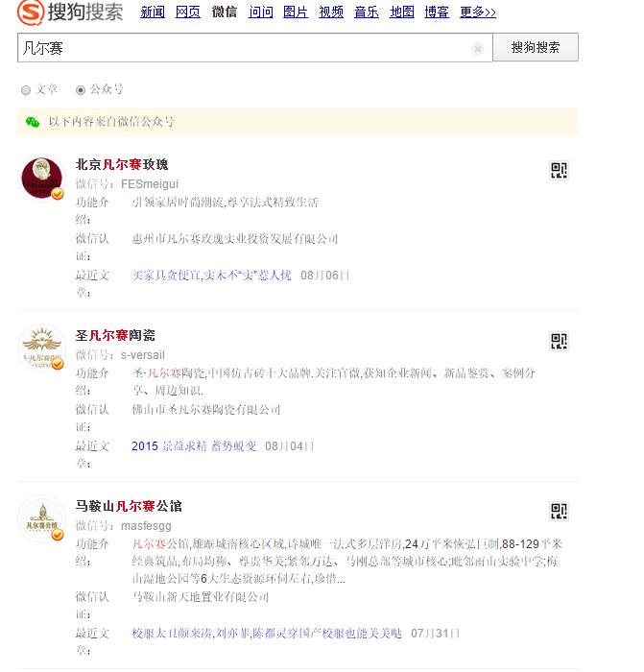The image size is (644, 672).
Task: Select the 文章 radio button
Action: (x=26, y=90)
